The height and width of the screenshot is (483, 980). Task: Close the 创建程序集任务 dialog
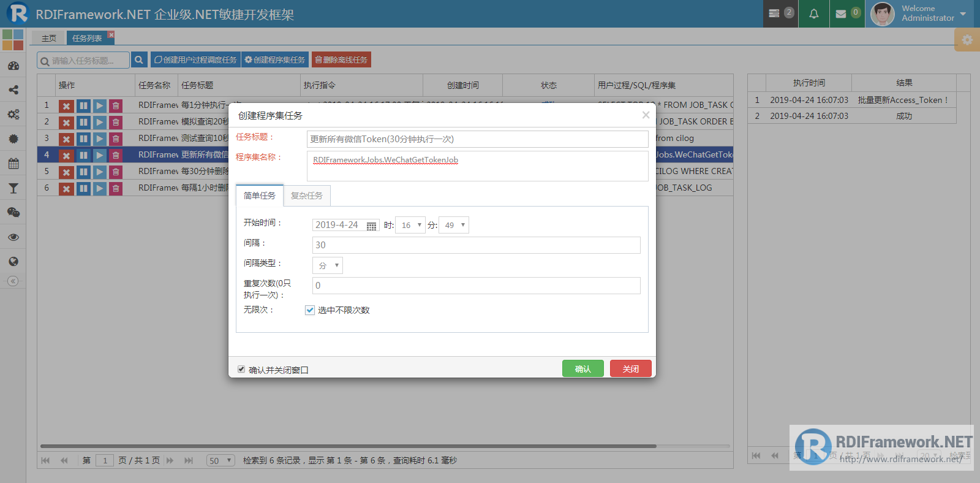646,115
